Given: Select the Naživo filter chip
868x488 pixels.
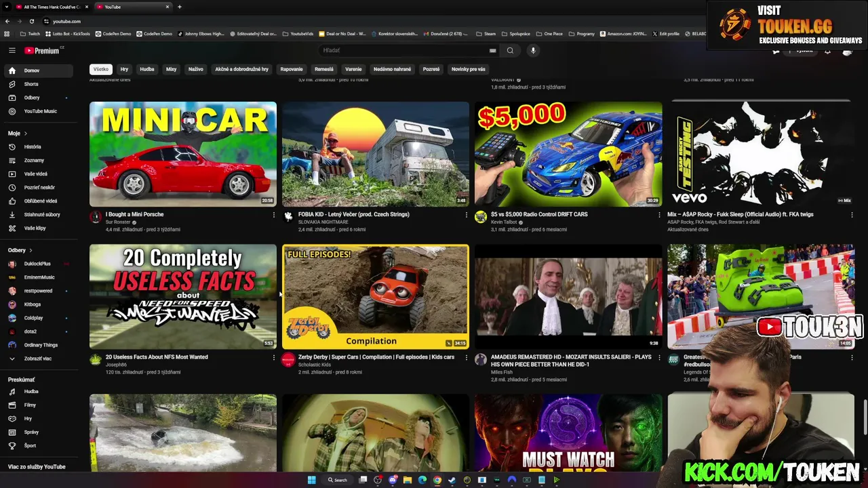Looking at the screenshot, I should (x=195, y=69).
